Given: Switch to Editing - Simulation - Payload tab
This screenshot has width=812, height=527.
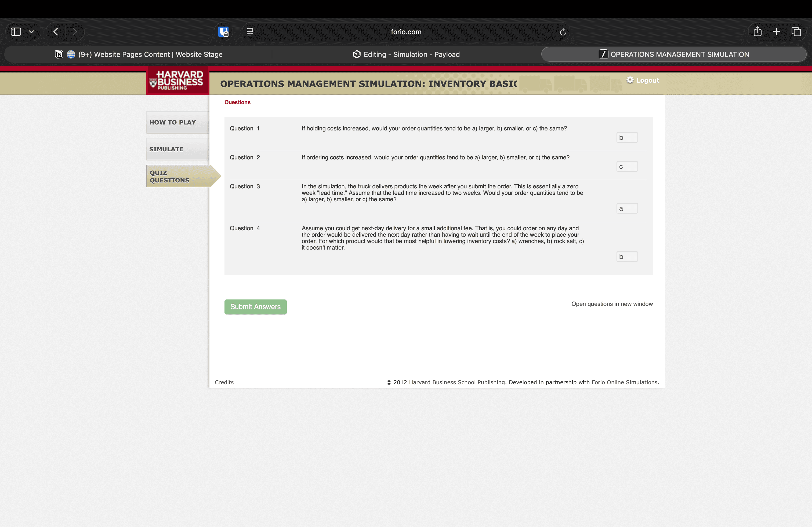Looking at the screenshot, I should (x=406, y=54).
